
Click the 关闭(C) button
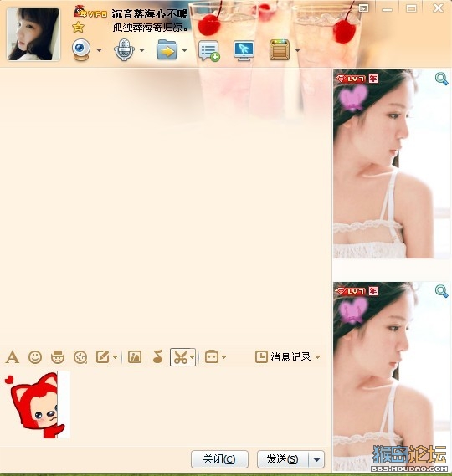click(x=219, y=459)
